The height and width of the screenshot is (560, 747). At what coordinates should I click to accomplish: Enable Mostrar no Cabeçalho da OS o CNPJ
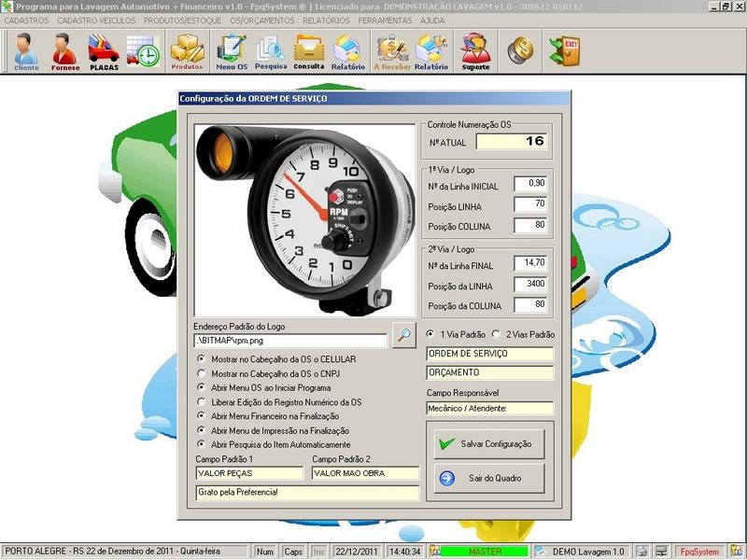pyautogui.click(x=201, y=372)
